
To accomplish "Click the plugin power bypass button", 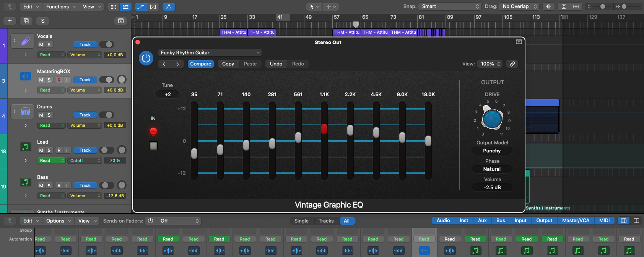I will click(146, 58).
